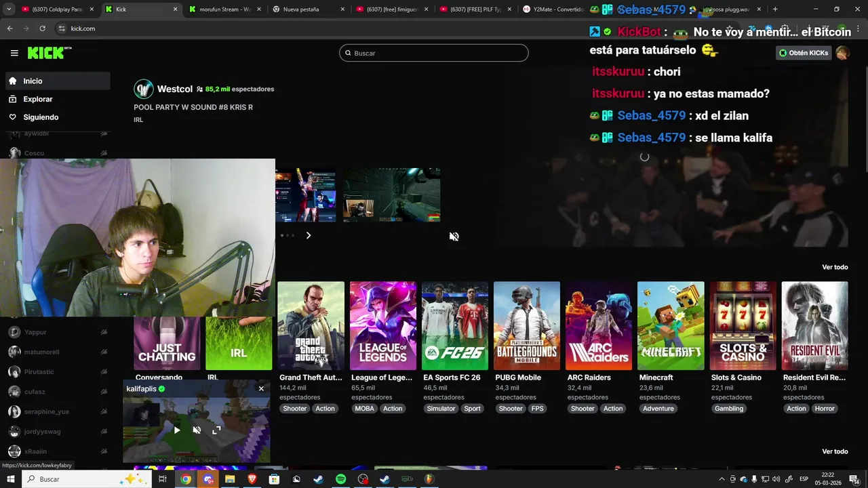Click the Obtén KICKs button
Viewport: 868px width, 488px height.
coord(804,53)
